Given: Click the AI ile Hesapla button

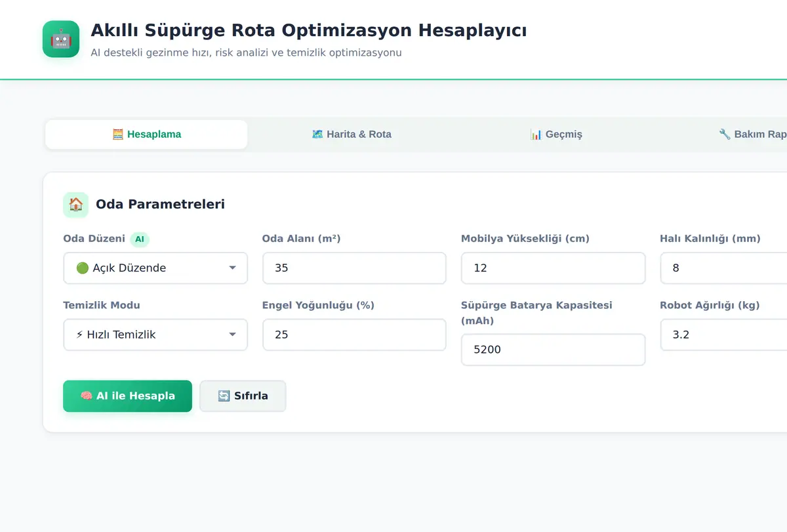Looking at the screenshot, I should [127, 396].
